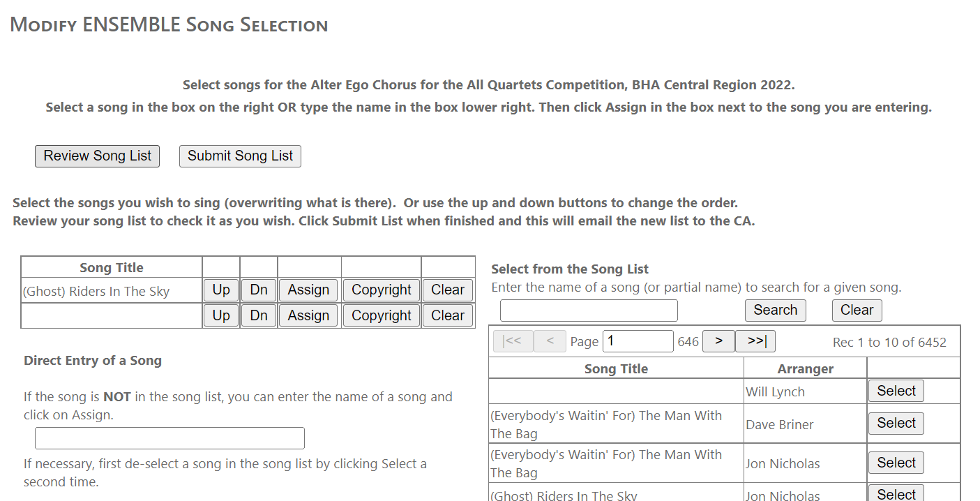Click Up in the empty second row
The image size is (980, 501).
point(221,315)
